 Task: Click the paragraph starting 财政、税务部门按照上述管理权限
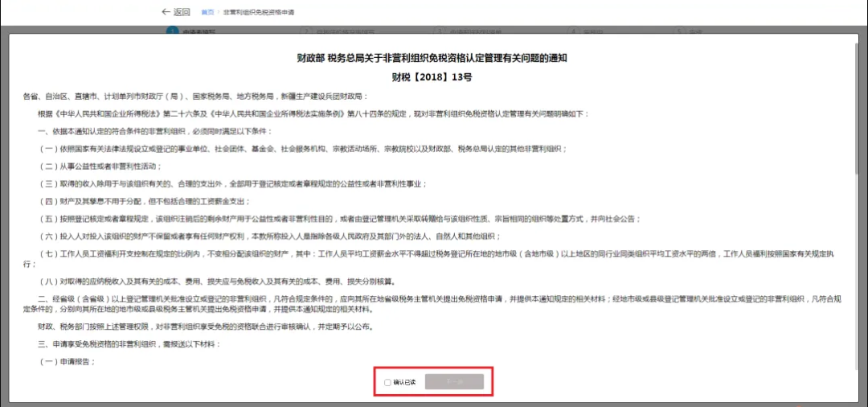(x=206, y=327)
